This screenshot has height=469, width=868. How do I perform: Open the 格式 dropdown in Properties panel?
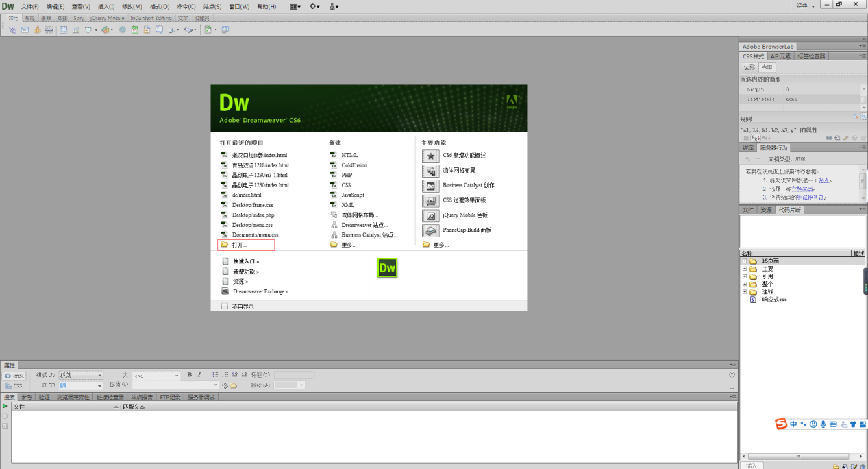[80, 375]
